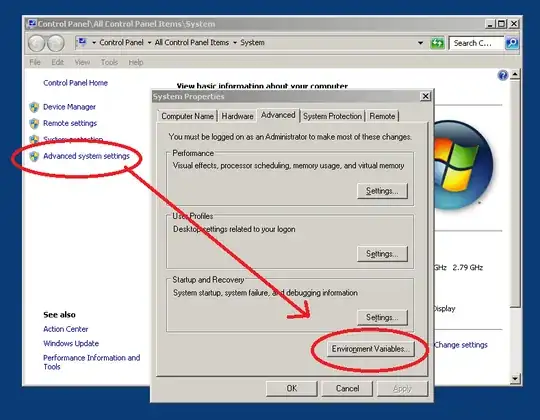The width and height of the screenshot is (540, 420).
Task: Switch to the Computer Name tab
Action: click(x=187, y=116)
